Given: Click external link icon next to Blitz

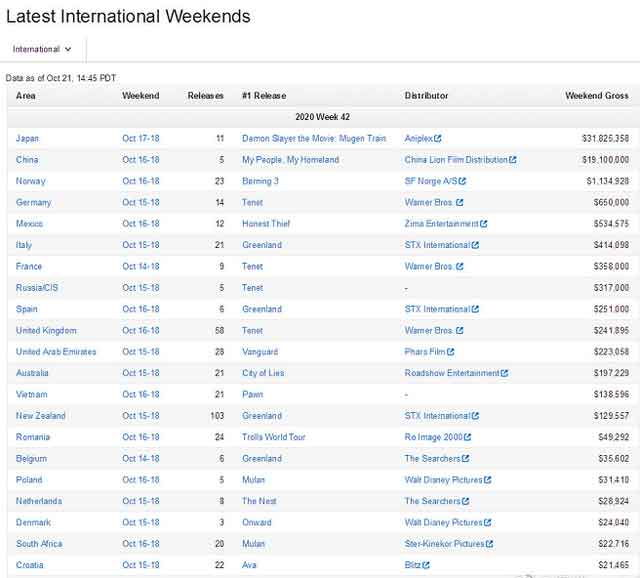Looking at the screenshot, I should [x=426, y=565].
